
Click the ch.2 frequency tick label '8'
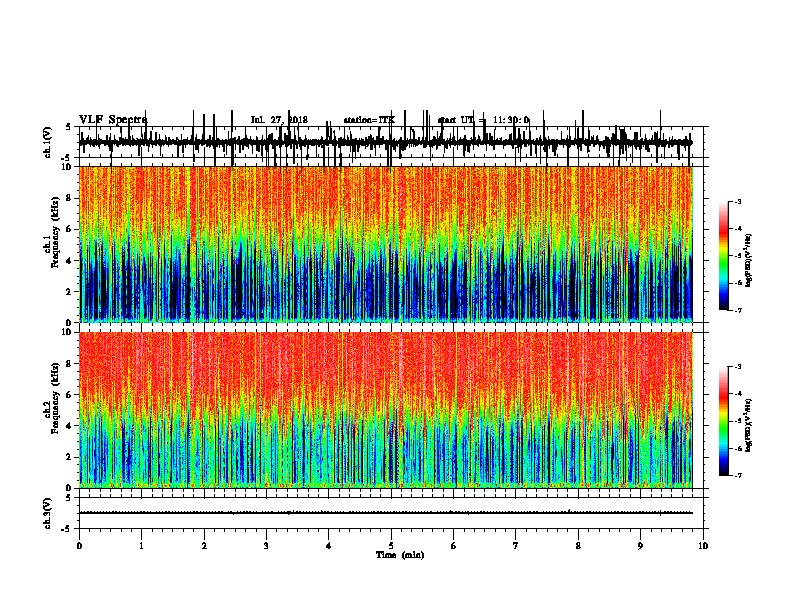pos(70,364)
